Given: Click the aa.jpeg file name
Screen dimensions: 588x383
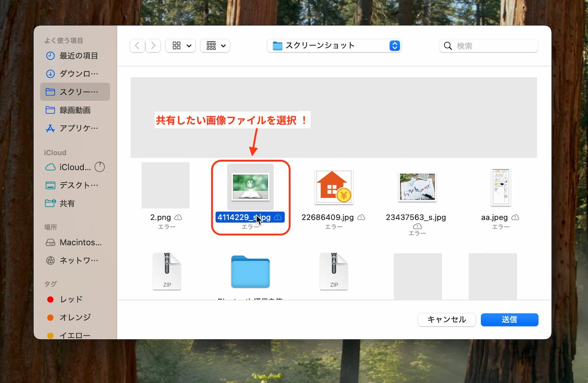Looking at the screenshot, I should click(x=495, y=217).
